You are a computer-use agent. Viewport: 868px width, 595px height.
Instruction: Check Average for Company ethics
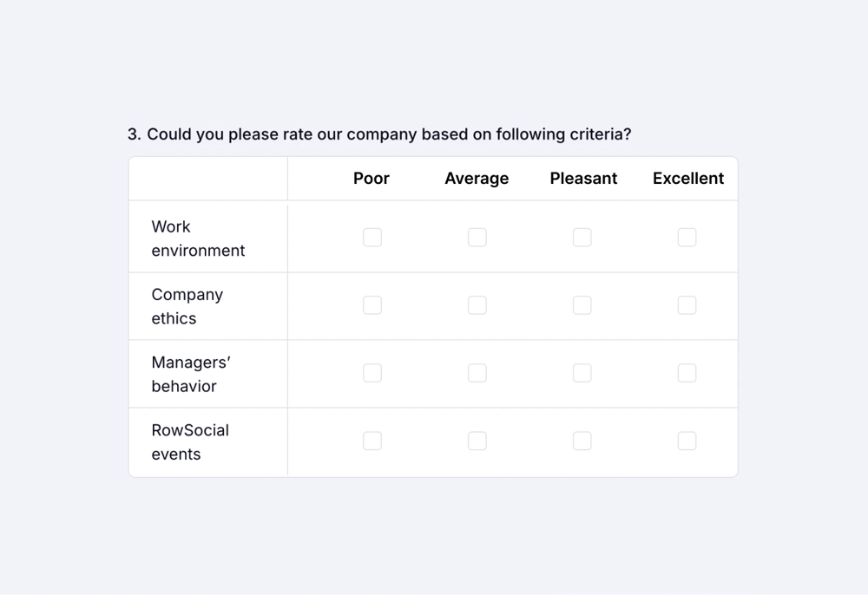477,305
